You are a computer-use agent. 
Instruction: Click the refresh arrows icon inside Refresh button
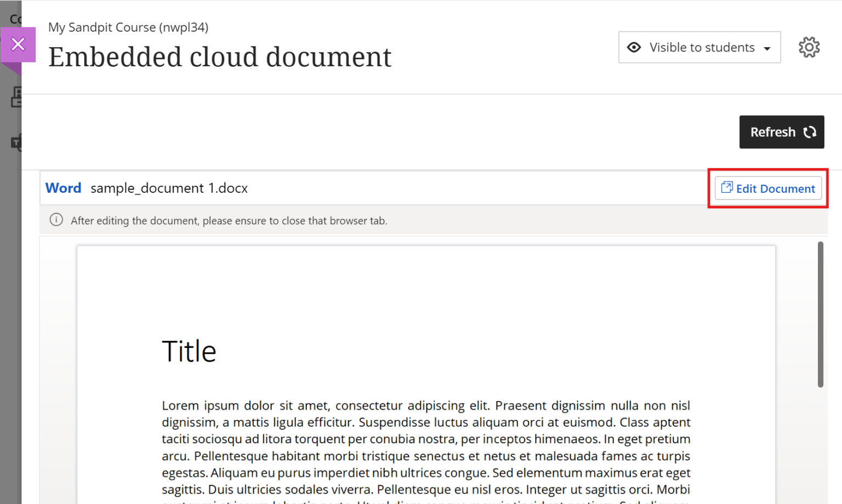point(810,132)
